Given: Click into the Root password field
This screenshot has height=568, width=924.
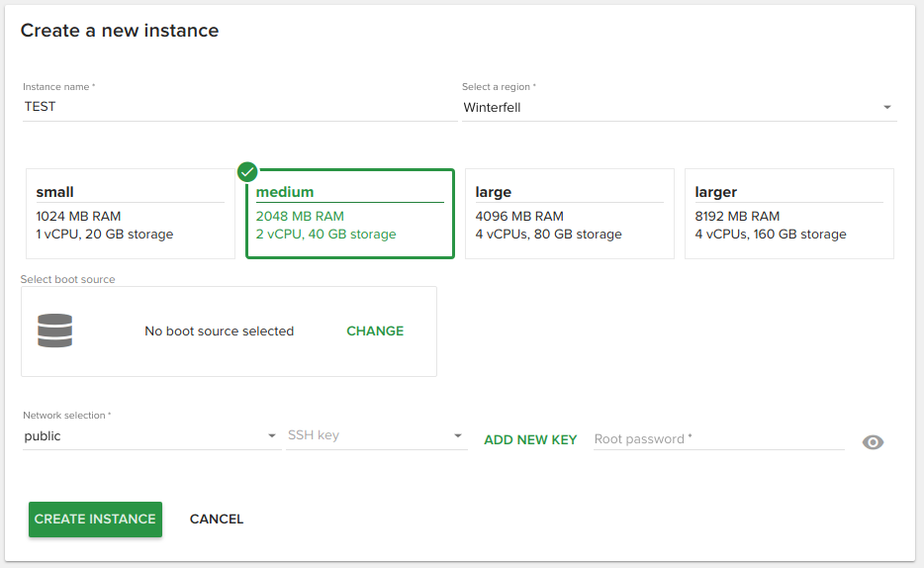Looking at the screenshot, I should point(718,439).
